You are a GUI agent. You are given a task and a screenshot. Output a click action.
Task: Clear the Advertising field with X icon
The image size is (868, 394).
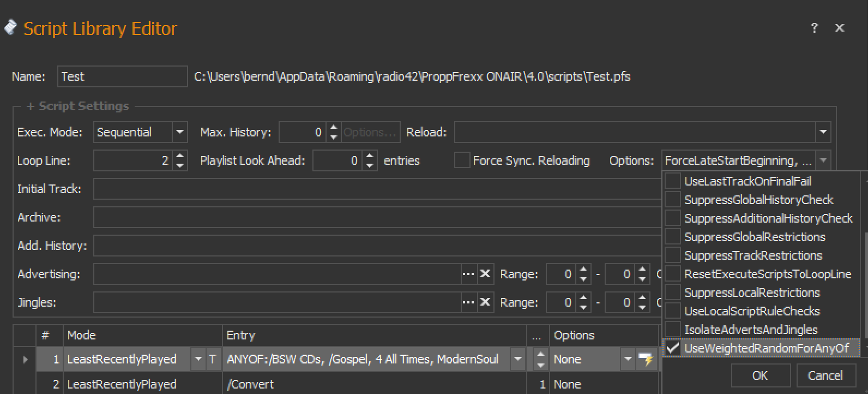pyautogui.click(x=485, y=274)
